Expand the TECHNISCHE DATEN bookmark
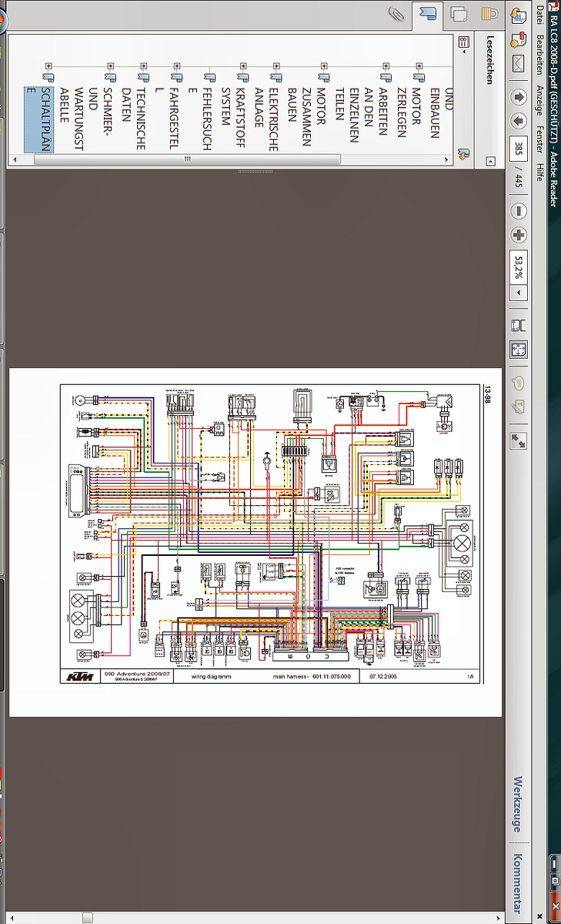Screen dimensions: 561x924 pos(143,65)
